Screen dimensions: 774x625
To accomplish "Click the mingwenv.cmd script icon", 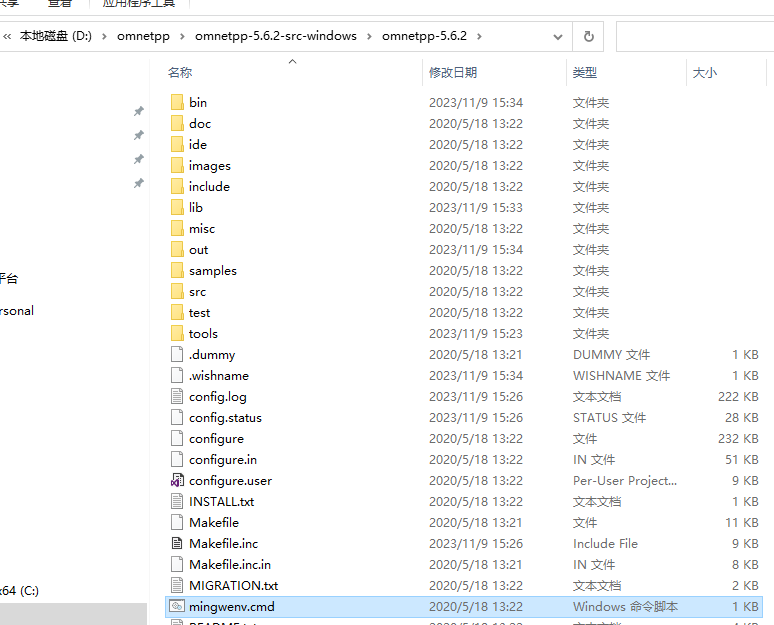I will 177,606.
